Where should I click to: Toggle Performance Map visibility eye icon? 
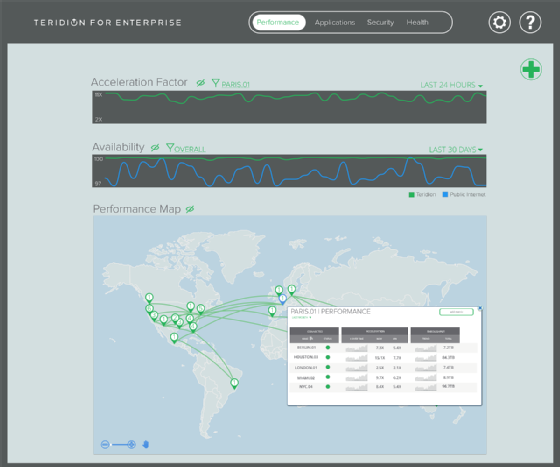click(x=190, y=209)
